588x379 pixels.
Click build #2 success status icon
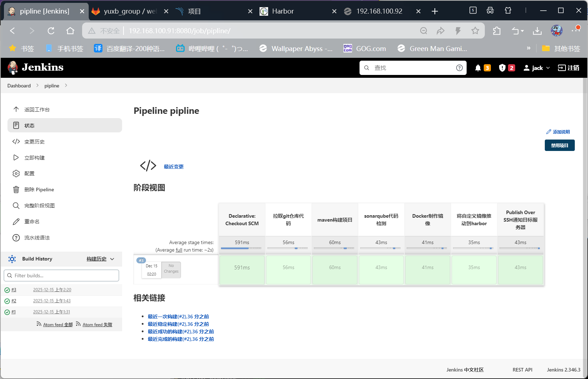click(7, 301)
